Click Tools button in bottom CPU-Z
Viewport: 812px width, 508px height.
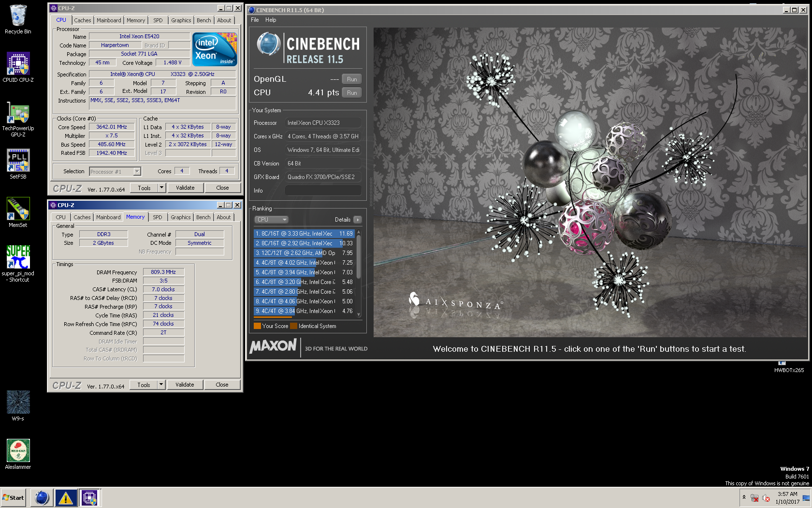[144, 385]
